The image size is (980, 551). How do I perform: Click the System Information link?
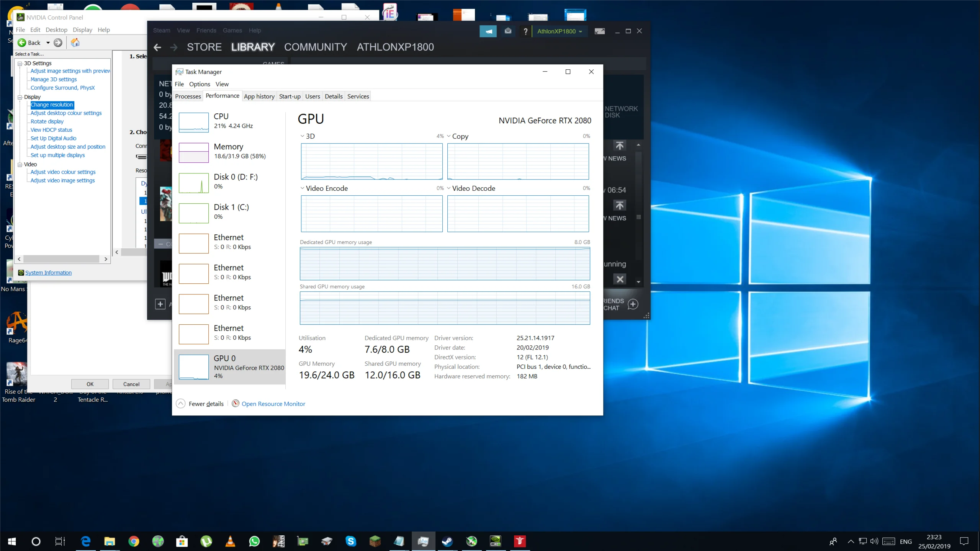pos(48,273)
